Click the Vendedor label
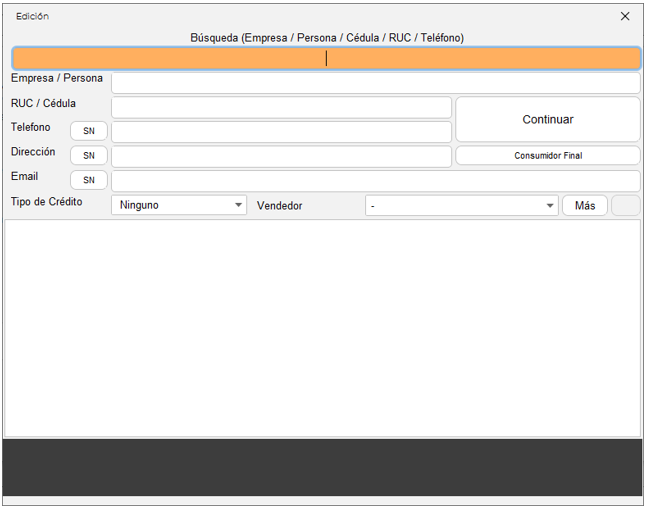The height and width of the screenshot is (510, 647). 280,206
